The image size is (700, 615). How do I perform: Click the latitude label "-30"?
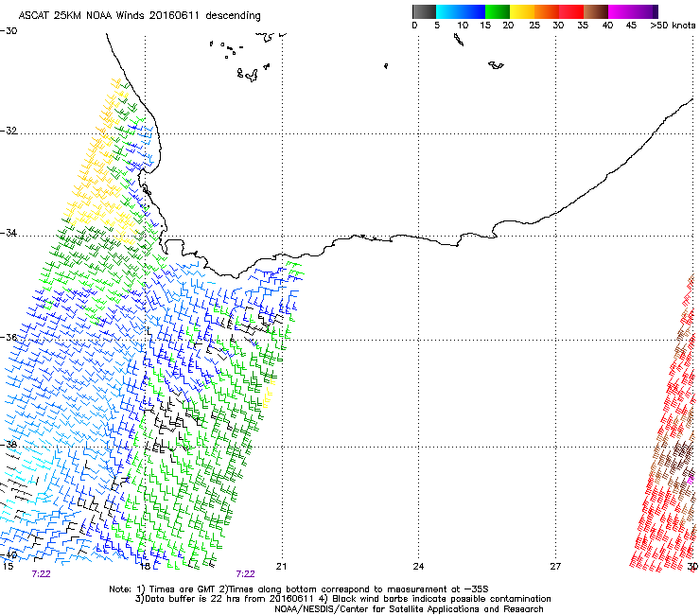coord(9,31)
